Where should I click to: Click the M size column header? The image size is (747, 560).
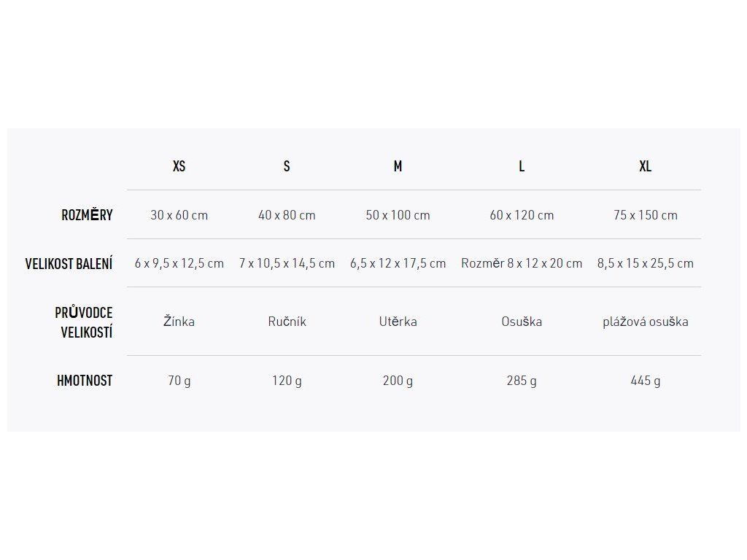click(x=398, y=166)
